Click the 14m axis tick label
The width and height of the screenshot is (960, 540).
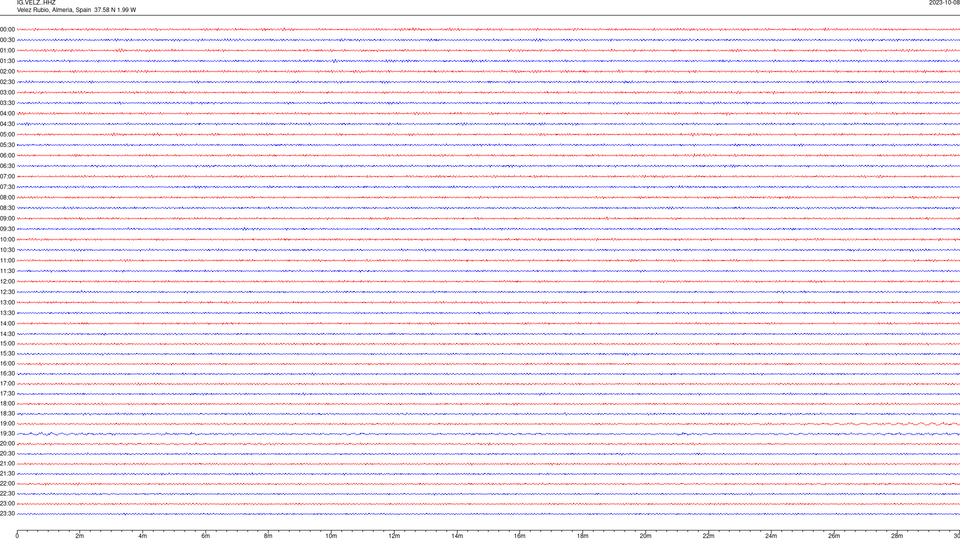[457, 536]
